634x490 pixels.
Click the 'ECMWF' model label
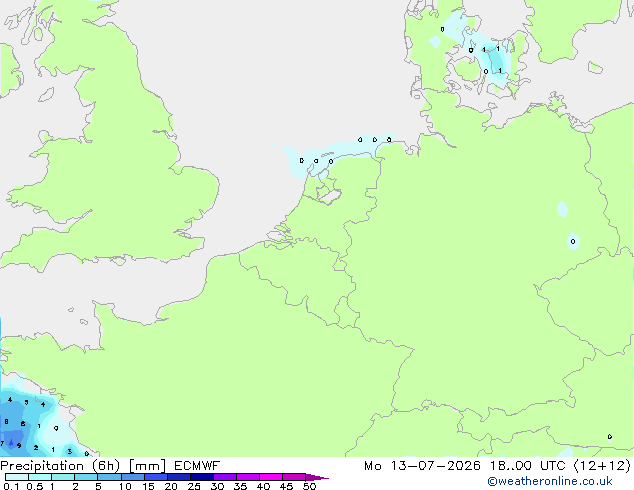click(197, 466)
